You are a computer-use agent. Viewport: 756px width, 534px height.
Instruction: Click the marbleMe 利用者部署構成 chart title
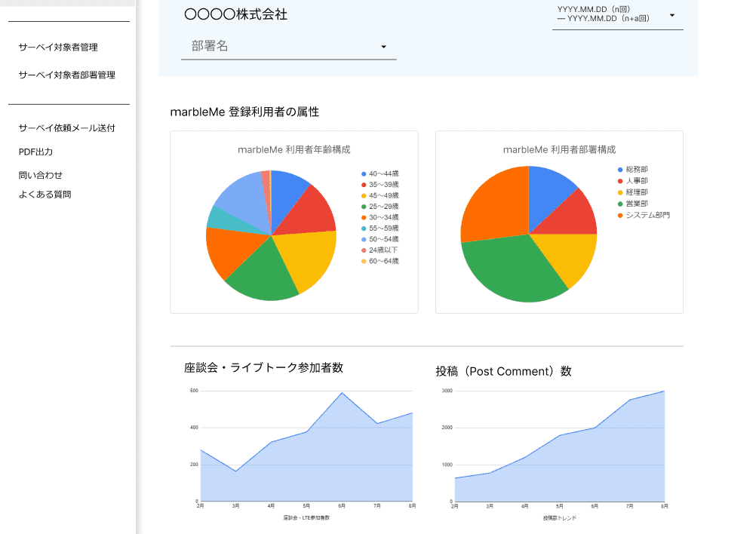(x=559, y=149)
